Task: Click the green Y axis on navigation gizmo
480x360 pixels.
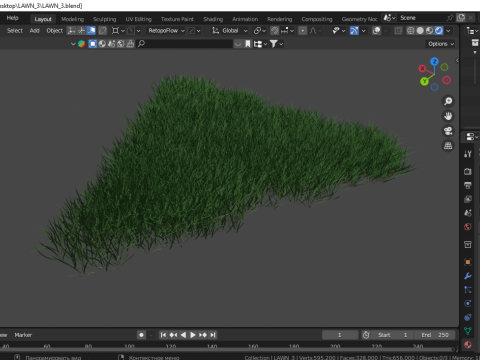Action: [424, 81]
